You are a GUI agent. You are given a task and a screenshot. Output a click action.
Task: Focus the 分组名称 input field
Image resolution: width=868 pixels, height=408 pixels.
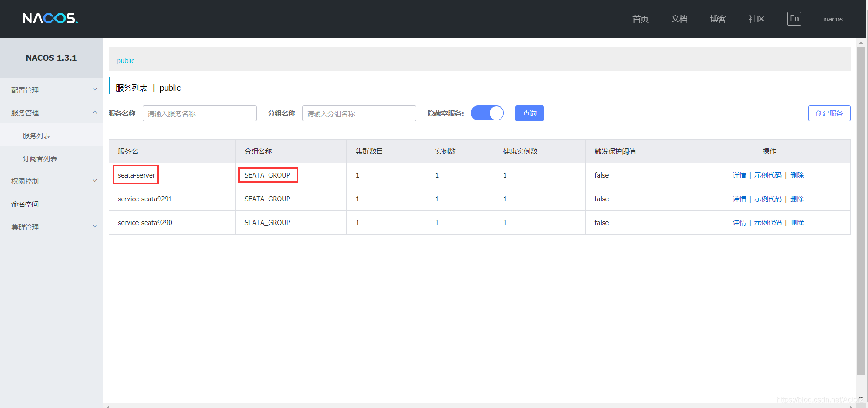pos(359,113)
